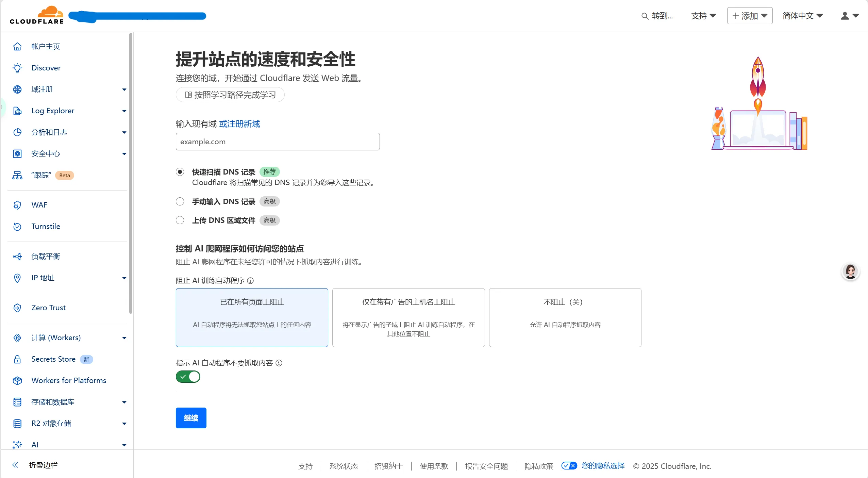Select the 快速扫描 DNS 记录 radio button
Screen dimensions: 868x478
pyautogui.click(x=180, y=172)
